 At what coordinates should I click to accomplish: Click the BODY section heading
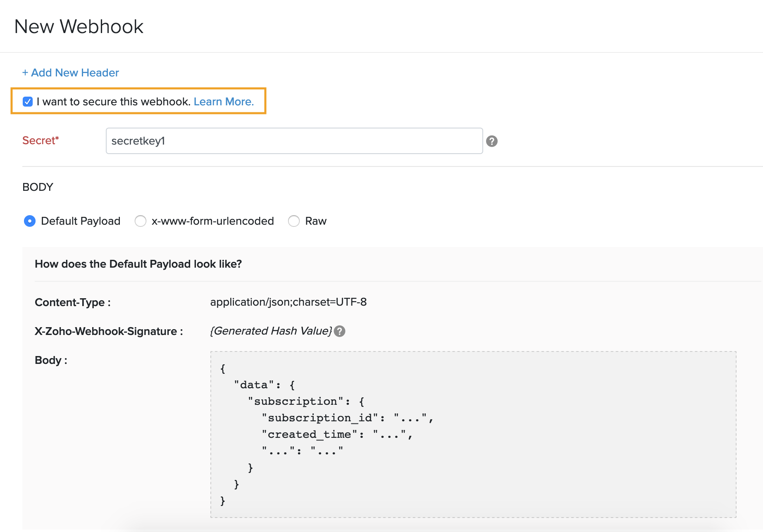click(x=38, y=187)
